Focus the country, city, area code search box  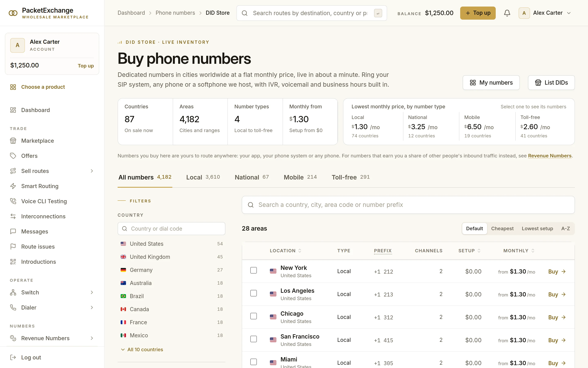pyautogui.click(x=408, y=205)
